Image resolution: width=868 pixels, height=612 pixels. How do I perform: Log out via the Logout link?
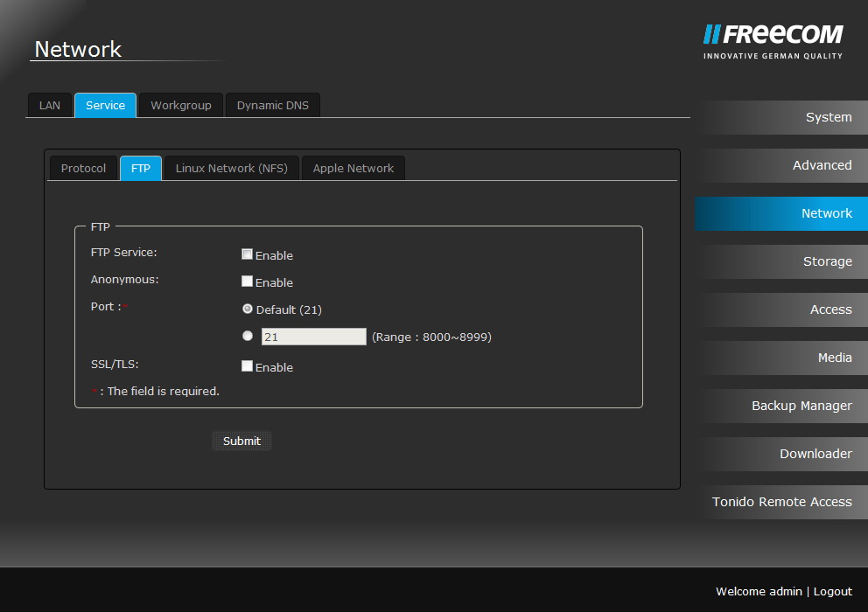click(x=833, y=592)
